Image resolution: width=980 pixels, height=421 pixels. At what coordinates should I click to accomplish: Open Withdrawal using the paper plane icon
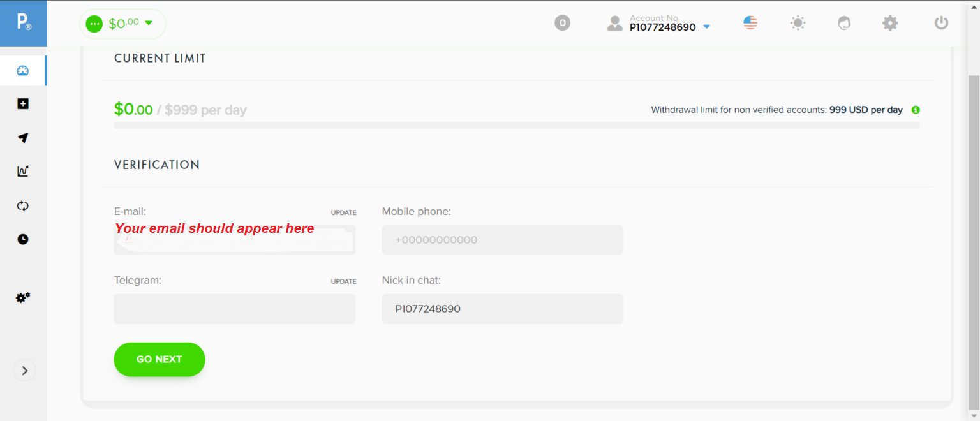click(23, 138)
